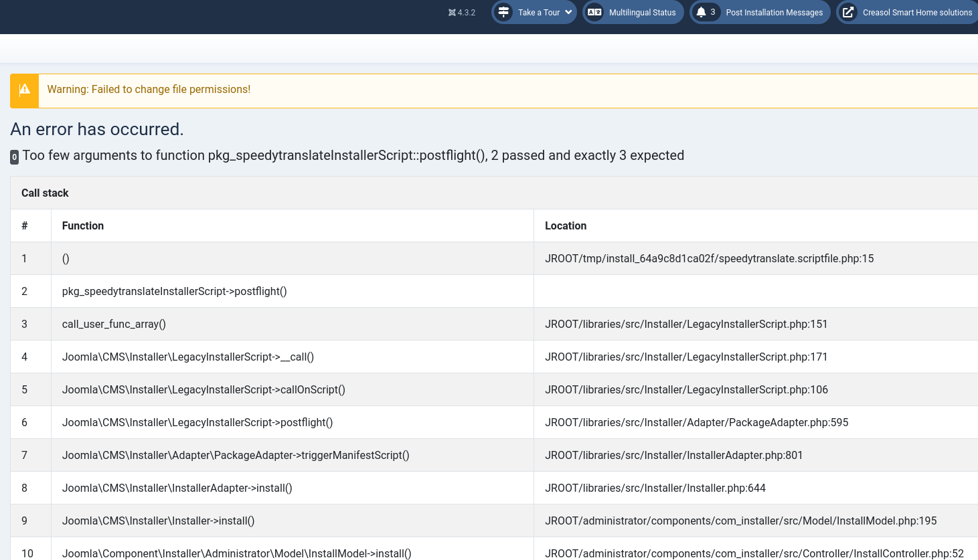
Task: Click the yellow warning triangle icon
Action: (25, 90)
